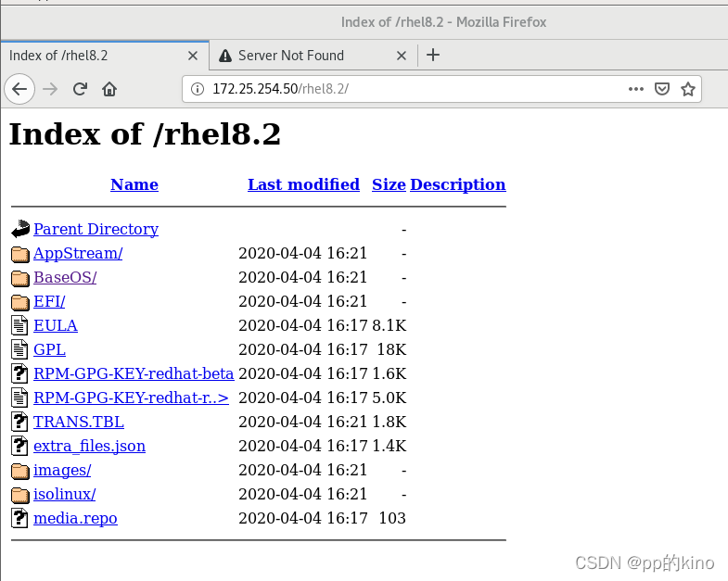The width and height of the screenshot is (728, 581).
Task: Click the folder icon next to images/
Action: (x=20, y=471)
